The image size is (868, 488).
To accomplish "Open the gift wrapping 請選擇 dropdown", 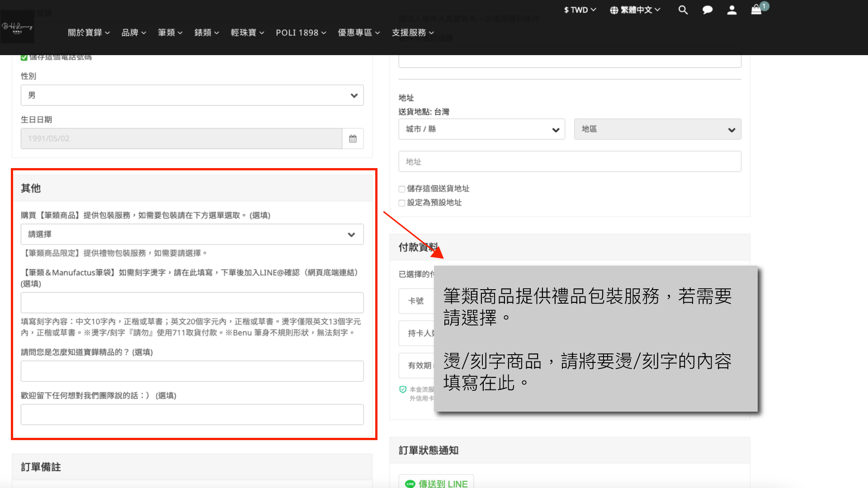I will pyautogui.click(x=192, y=235).
